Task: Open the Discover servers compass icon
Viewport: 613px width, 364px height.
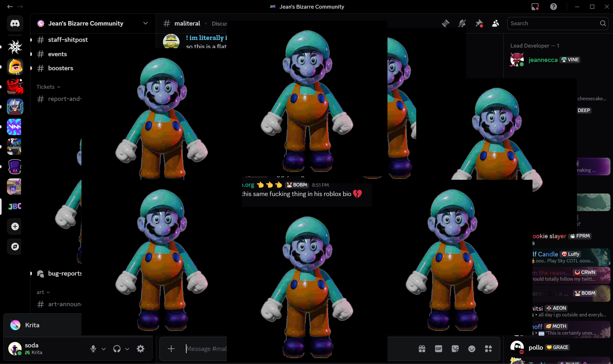Action: pos(15,246)
